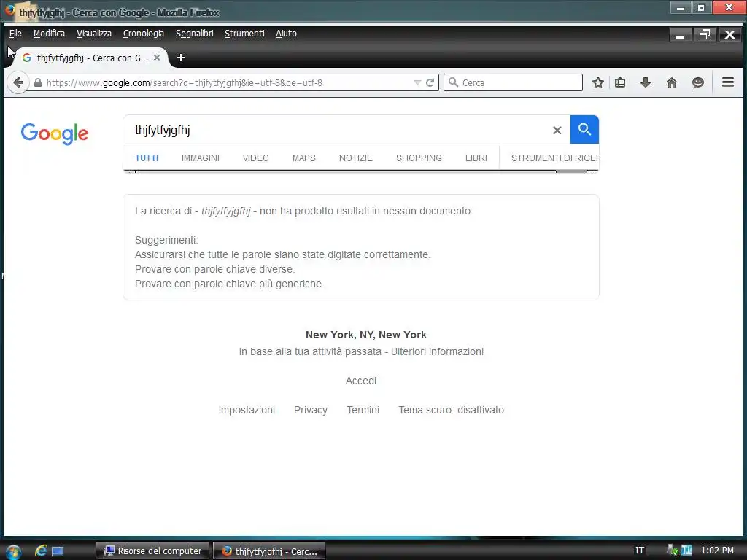Open the Cronologia menu
Screen dimensions: 747x560
coord(144,34)
